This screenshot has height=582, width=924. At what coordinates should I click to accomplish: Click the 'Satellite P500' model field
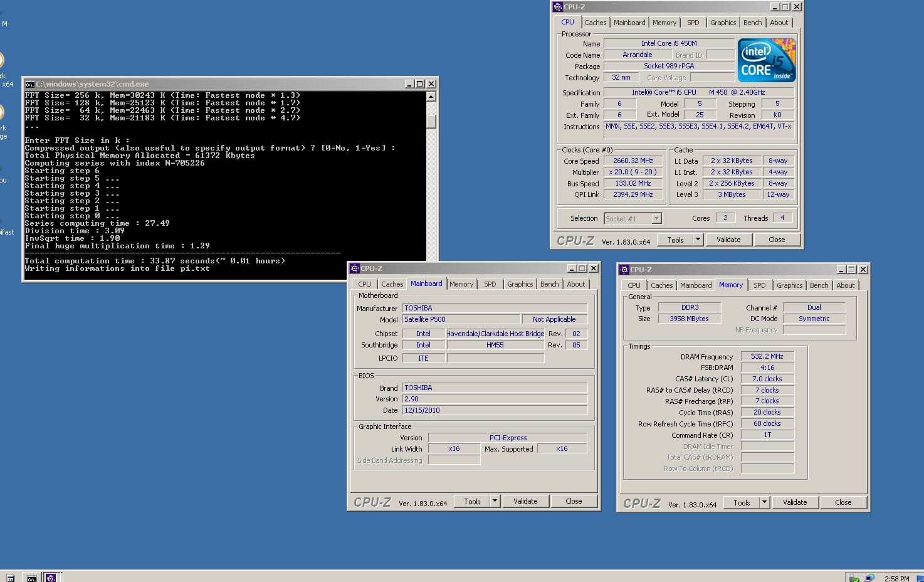[461, 319]
